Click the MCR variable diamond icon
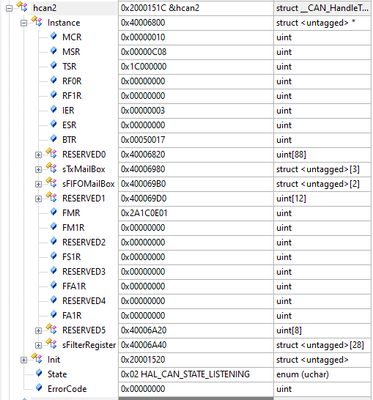 coord(54,36)
